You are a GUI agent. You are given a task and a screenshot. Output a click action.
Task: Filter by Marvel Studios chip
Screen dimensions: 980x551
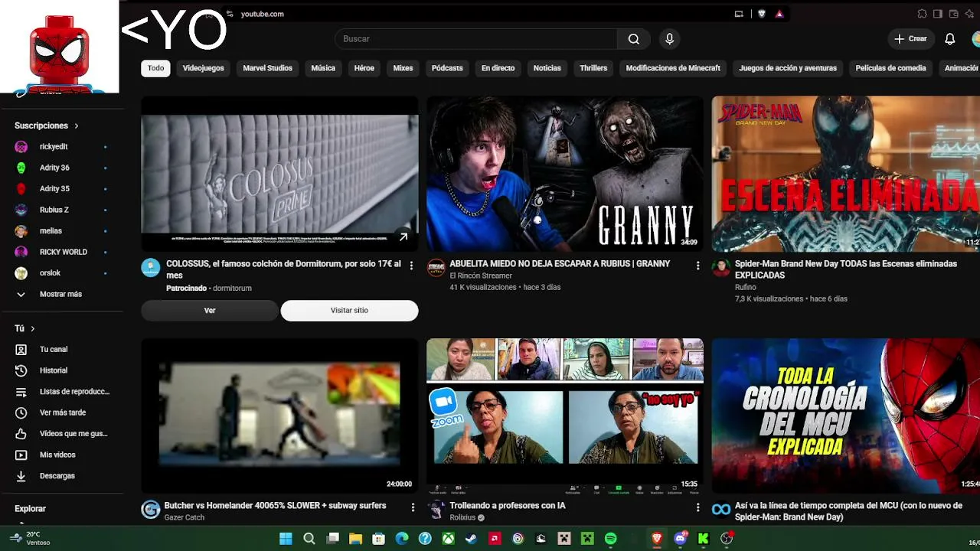[x=268, y=68]
